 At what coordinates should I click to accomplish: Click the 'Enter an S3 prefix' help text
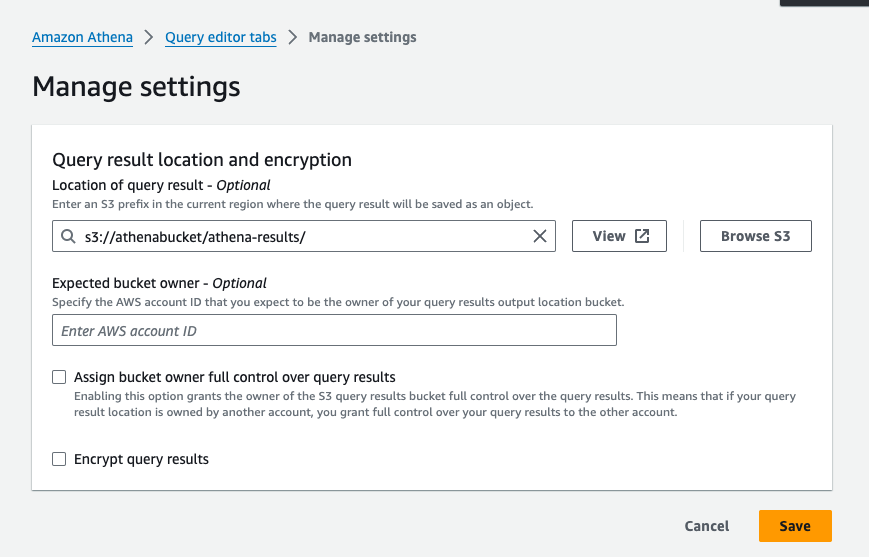(x=293, y=204)
